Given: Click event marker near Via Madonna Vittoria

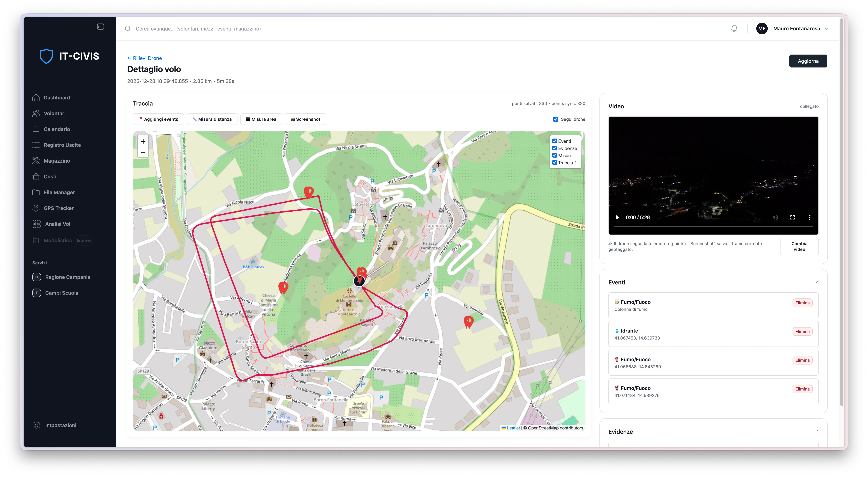Looking at the screenshot, I should 283,288.
